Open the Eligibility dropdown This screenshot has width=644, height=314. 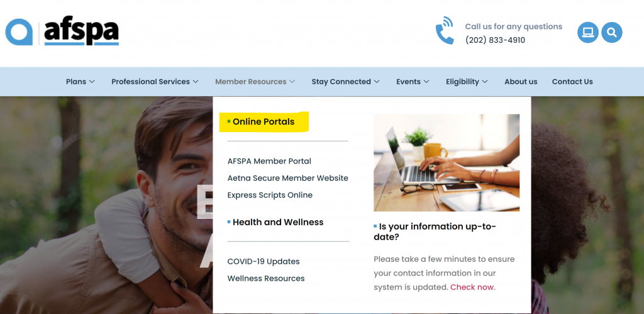coord(467,82)
